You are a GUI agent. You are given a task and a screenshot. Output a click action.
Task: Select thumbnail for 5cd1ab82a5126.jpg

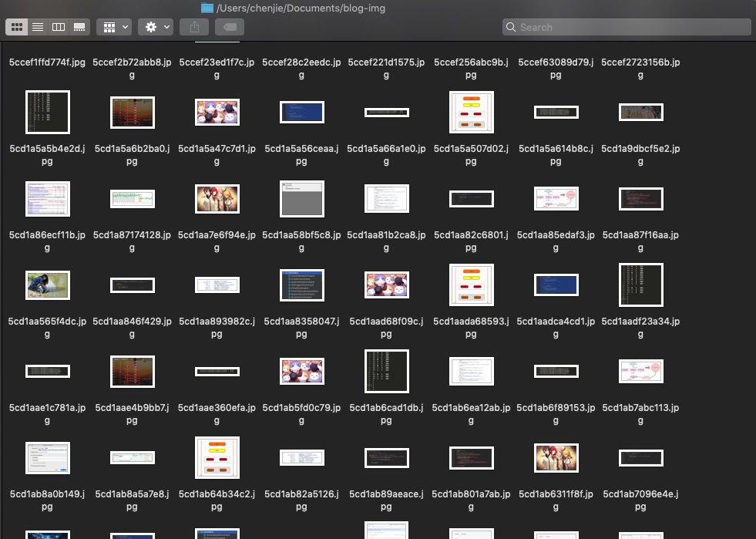click(x=302, y=457)
